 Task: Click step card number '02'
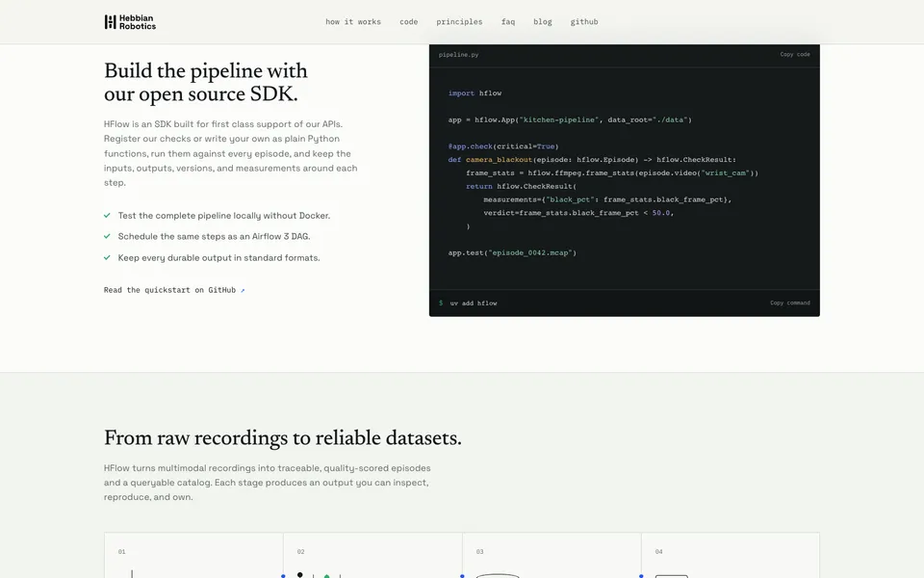[x=301, y=552]
